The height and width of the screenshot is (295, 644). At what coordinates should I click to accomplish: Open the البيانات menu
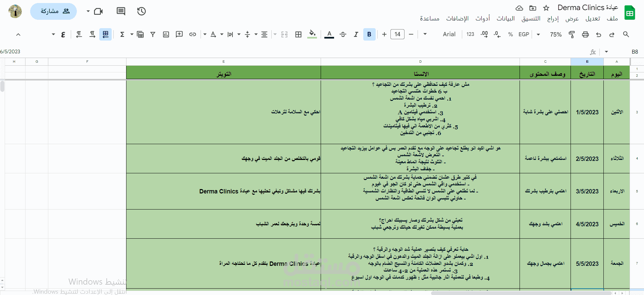coord(505,18)
